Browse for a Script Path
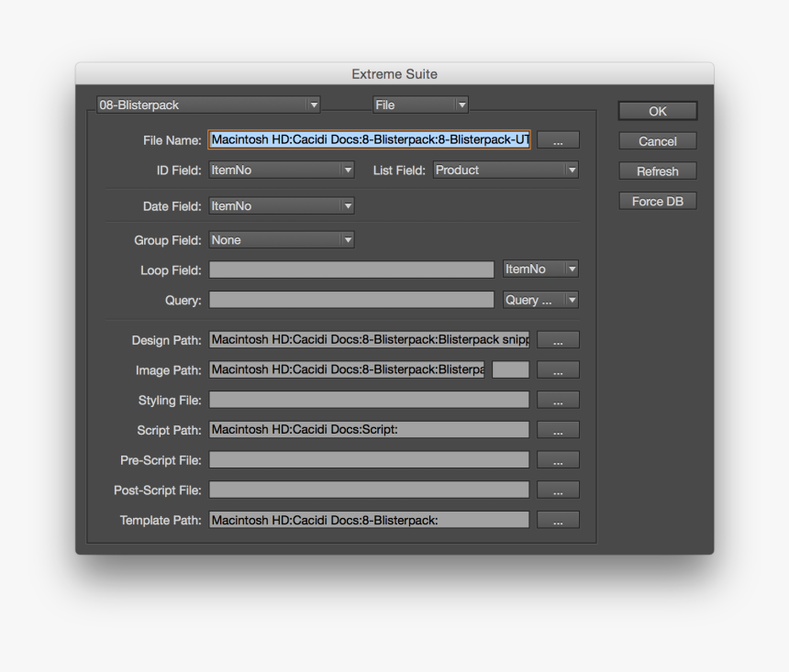This screenshot has height=672, width=789. pos(558,429)
